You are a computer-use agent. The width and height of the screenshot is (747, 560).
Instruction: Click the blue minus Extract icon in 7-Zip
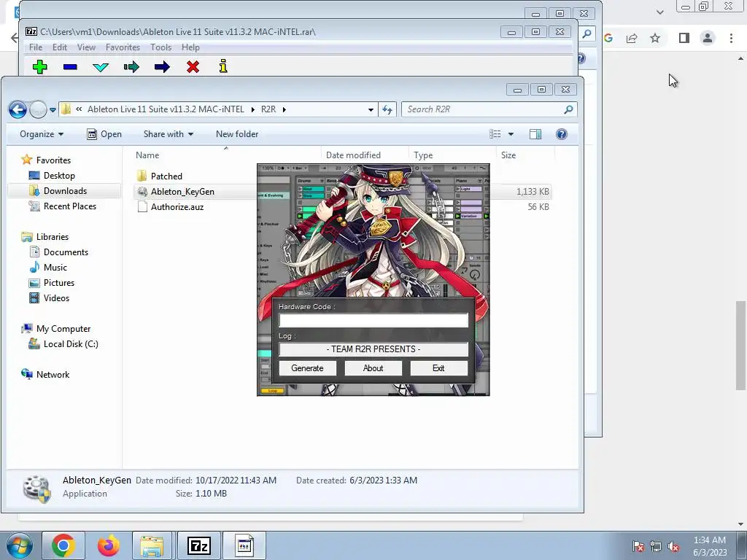[70, 67]
